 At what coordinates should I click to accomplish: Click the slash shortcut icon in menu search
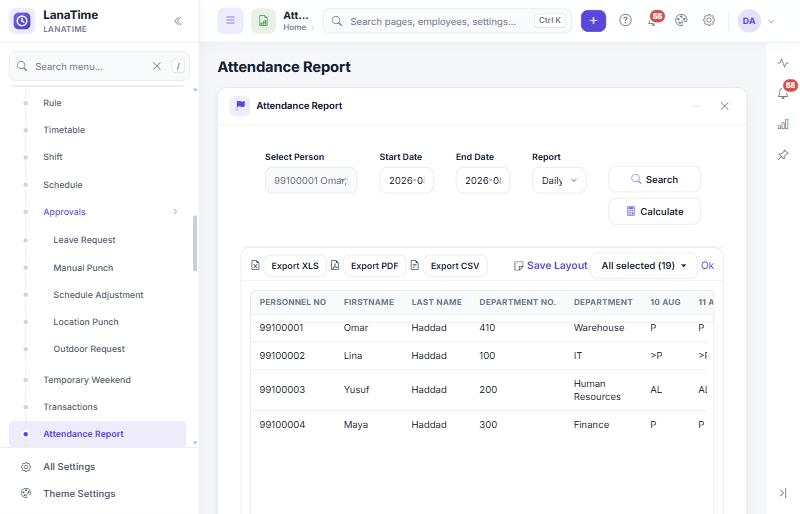click(178, 66)
